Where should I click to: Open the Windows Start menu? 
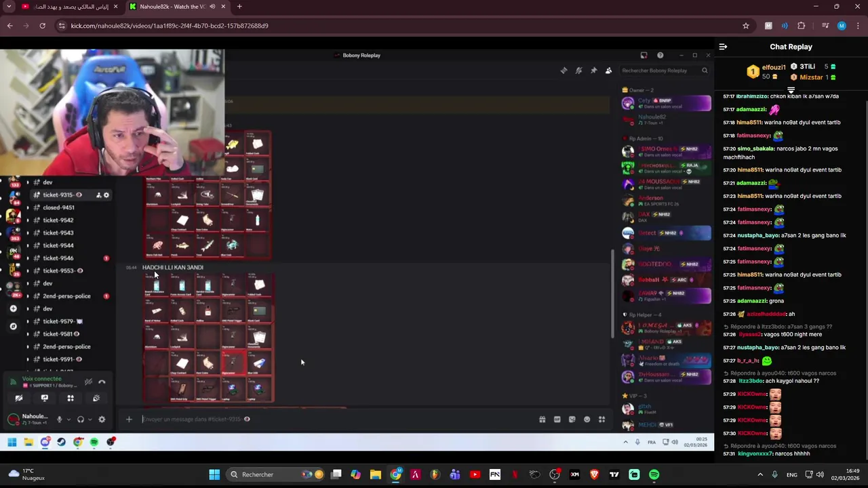point(214,474)
